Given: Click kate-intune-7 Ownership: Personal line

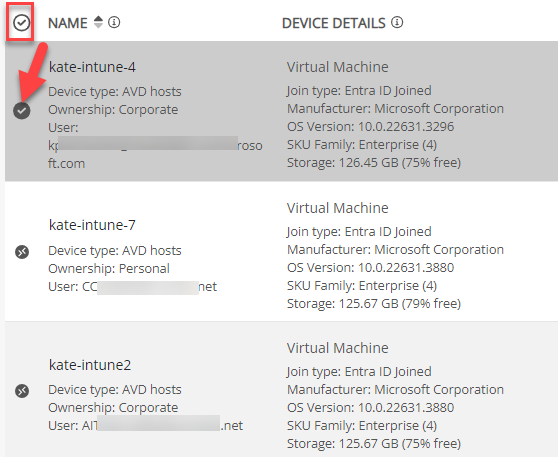Looking at the screenshot, I should click(109, 268).
